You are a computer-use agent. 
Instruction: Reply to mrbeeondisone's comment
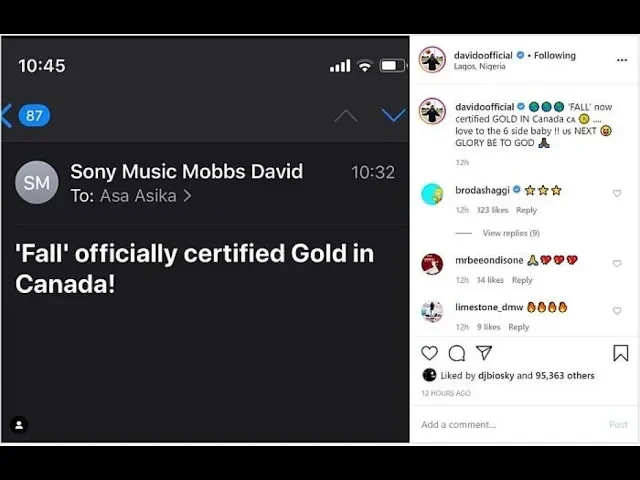tap(522, 280)
